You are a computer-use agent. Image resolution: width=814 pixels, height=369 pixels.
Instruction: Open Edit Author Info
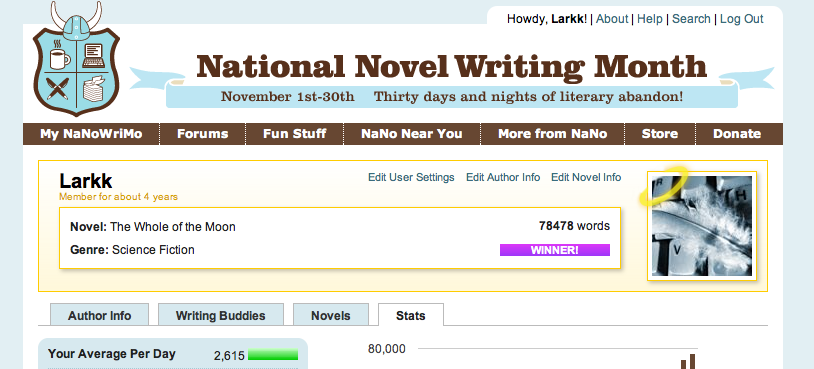pos(503,177)
